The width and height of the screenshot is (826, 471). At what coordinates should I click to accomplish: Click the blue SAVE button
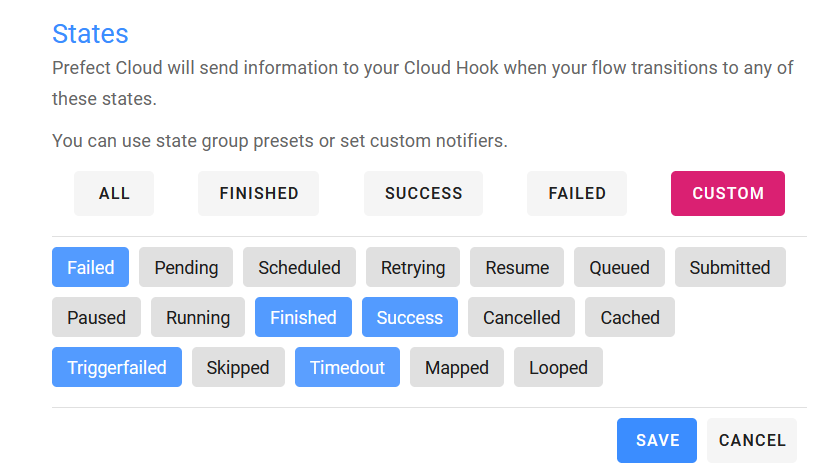tap(657, 440)
